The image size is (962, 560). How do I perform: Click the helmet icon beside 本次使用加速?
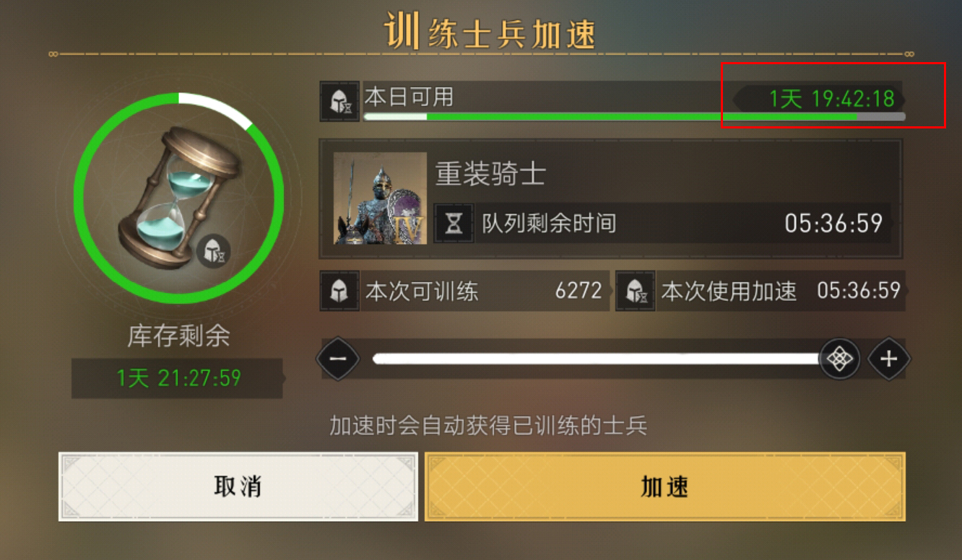[636, 291]
